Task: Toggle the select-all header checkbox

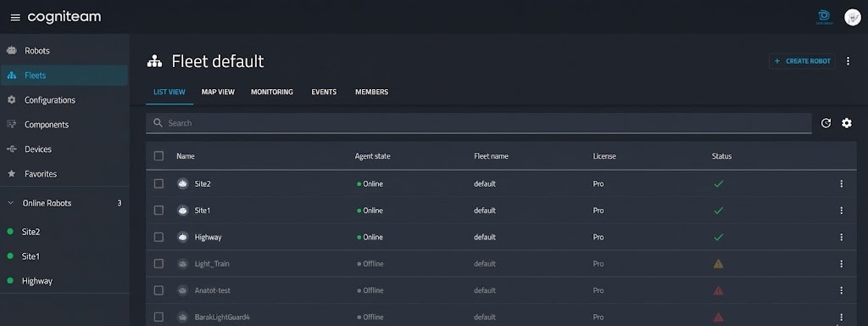Action: click(159, 156)
